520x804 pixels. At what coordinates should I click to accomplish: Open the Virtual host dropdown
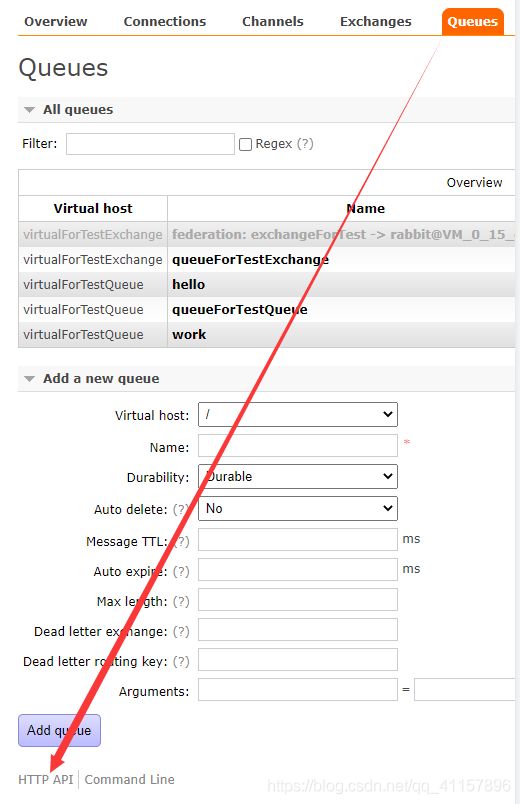click(x=298, y=414)
